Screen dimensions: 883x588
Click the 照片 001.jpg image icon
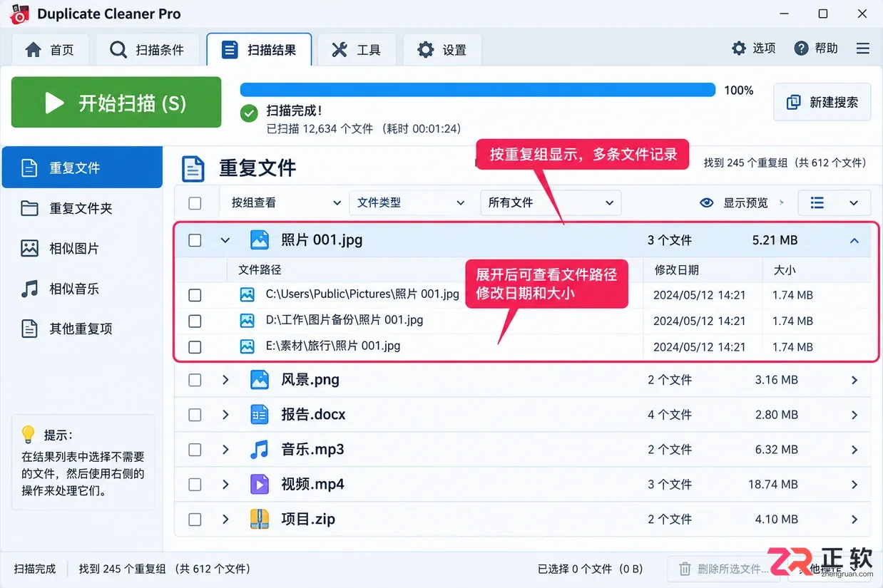260,240
